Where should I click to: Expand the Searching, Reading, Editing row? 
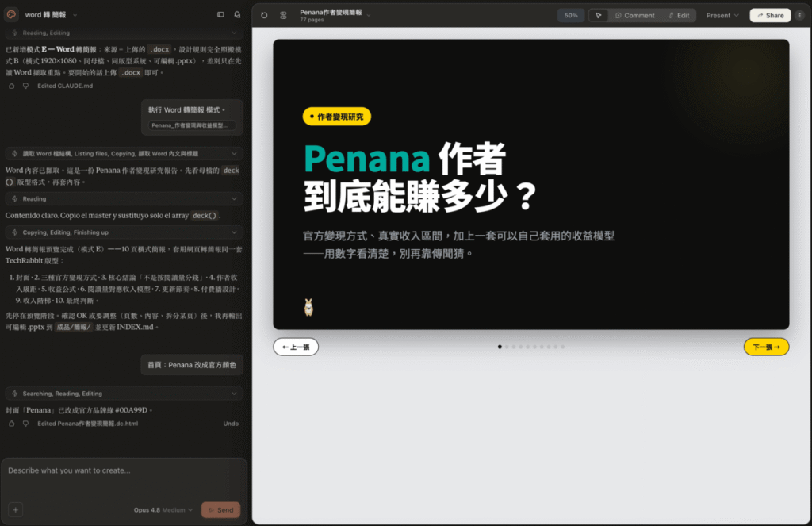tap(124, 394)
